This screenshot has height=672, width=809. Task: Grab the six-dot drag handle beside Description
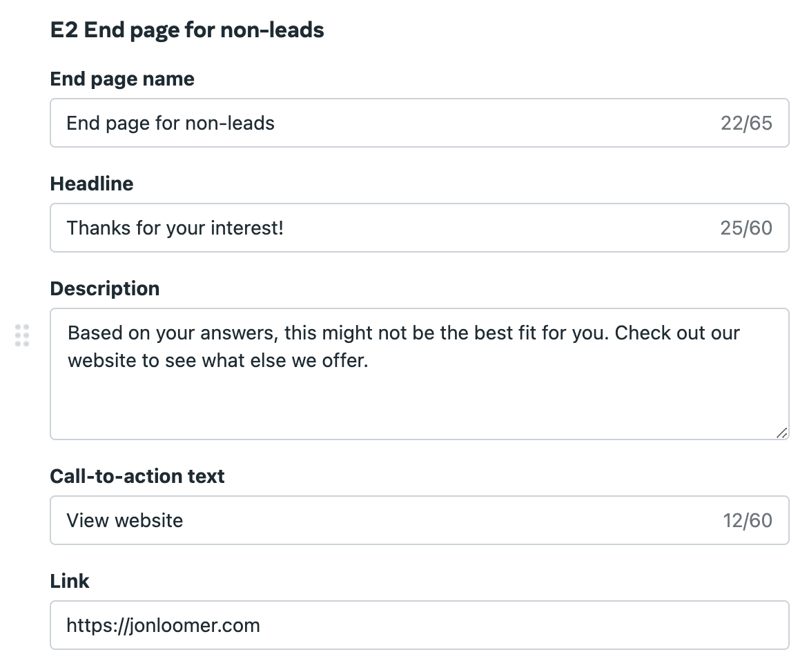click(x=22, y=336)
